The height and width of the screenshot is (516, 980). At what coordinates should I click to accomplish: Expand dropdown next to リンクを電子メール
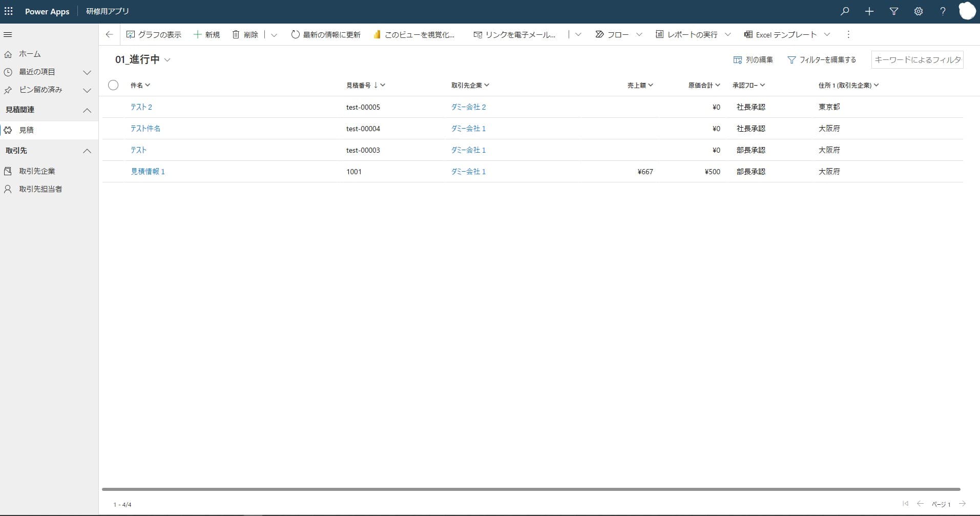click(578, 34)
